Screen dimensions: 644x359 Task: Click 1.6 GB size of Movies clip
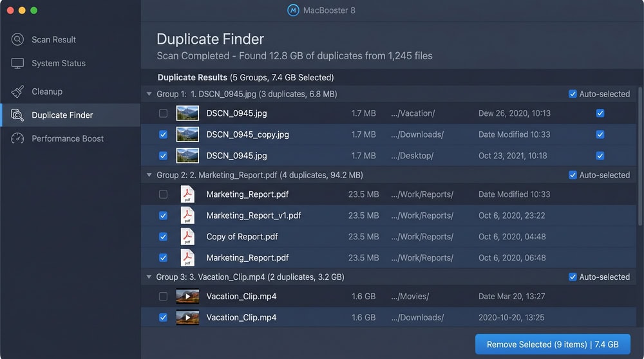[x=363, y=296]
